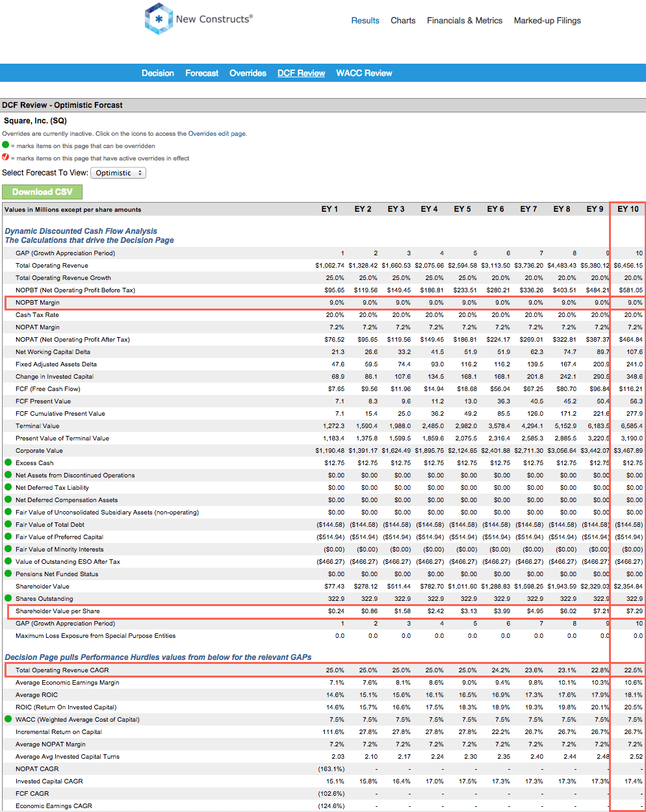Click the 22.5% Revenue CAGR value in EY 10
This screenshot has height=812, width=646.
pyautogui.click(x=634, y=670)
